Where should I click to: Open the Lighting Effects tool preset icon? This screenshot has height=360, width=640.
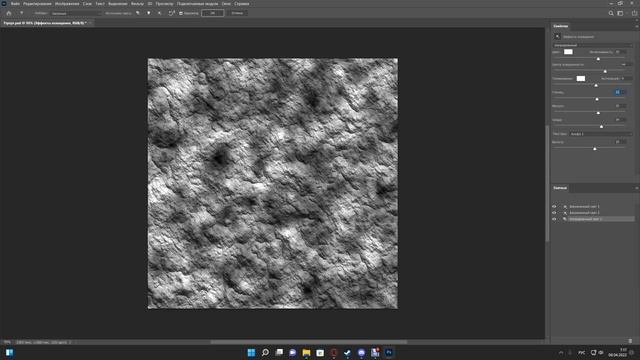point(22,13)
